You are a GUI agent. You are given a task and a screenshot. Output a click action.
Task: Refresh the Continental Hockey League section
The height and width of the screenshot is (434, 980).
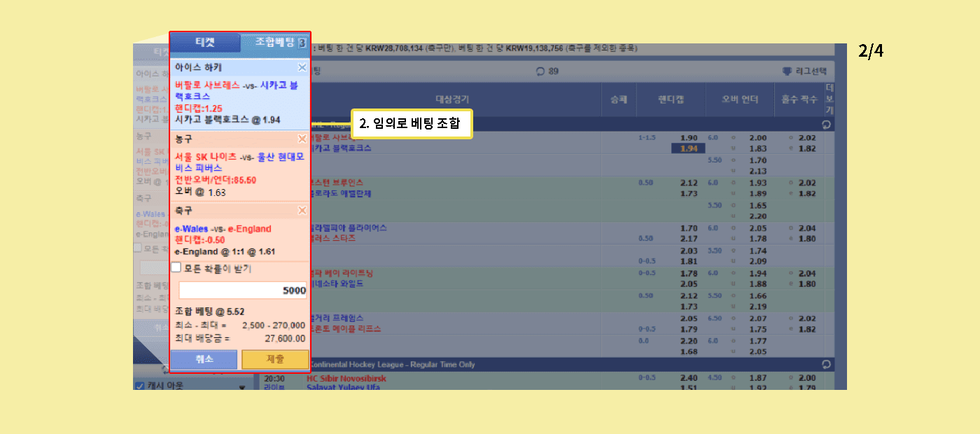point(826,365)
